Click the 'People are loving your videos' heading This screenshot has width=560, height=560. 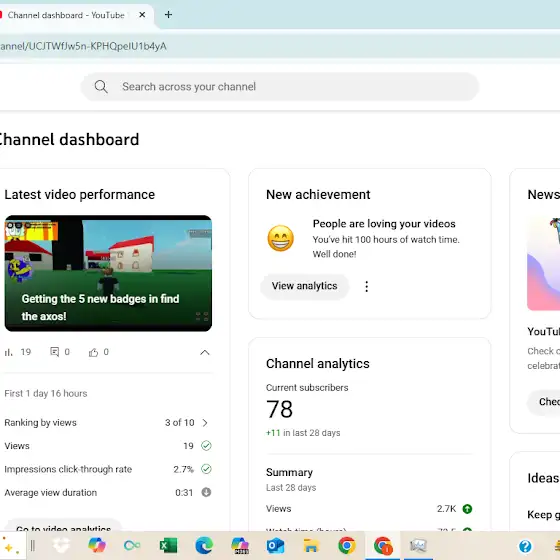click(x=384, y=224)
